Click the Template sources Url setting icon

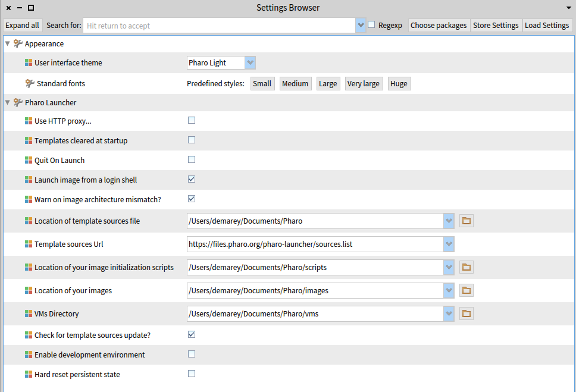point(29,244)
